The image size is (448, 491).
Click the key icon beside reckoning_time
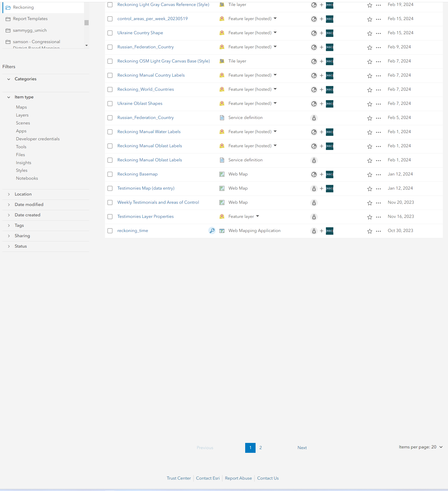(212, 231)
